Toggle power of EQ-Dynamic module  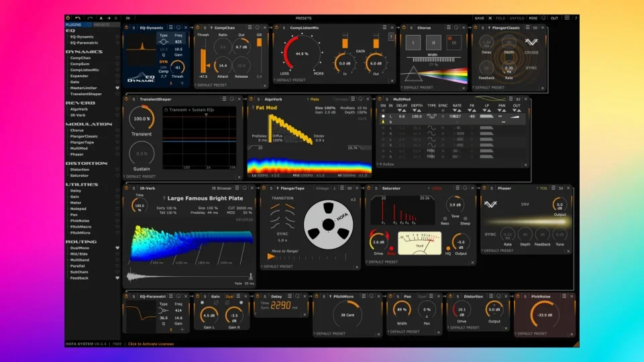(127, 27)
